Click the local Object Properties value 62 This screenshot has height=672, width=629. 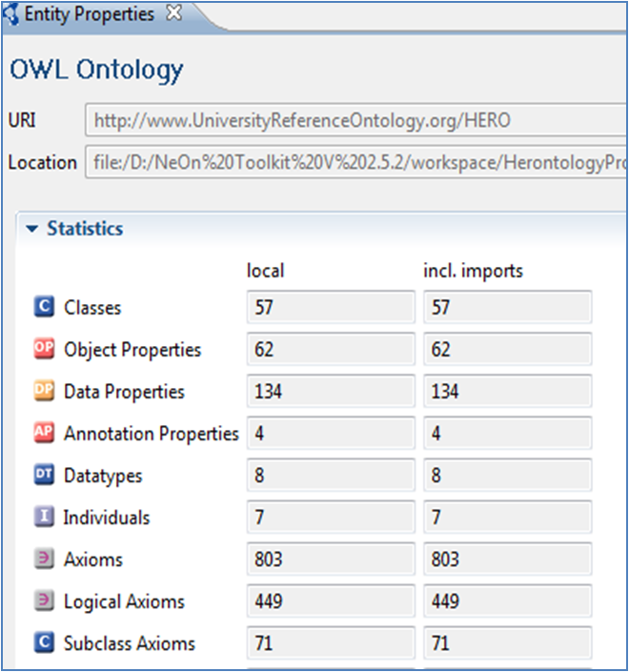(x=331, y=349)
